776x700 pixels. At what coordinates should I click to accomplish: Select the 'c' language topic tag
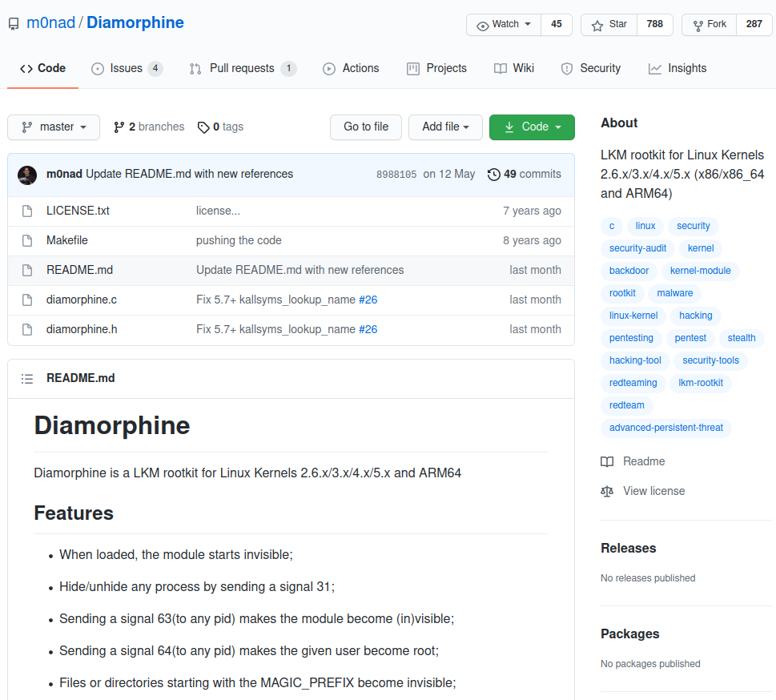coord(612,226)
